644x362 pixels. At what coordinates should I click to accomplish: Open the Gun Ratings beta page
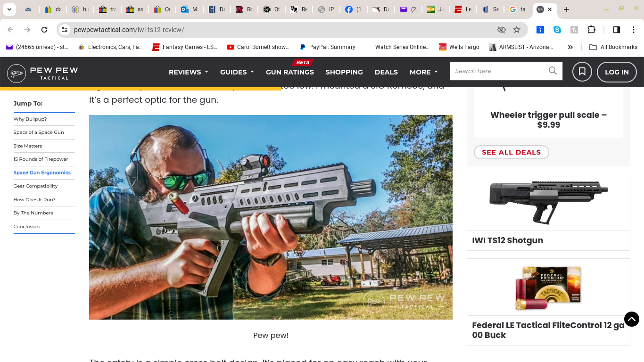coord(290,72)
